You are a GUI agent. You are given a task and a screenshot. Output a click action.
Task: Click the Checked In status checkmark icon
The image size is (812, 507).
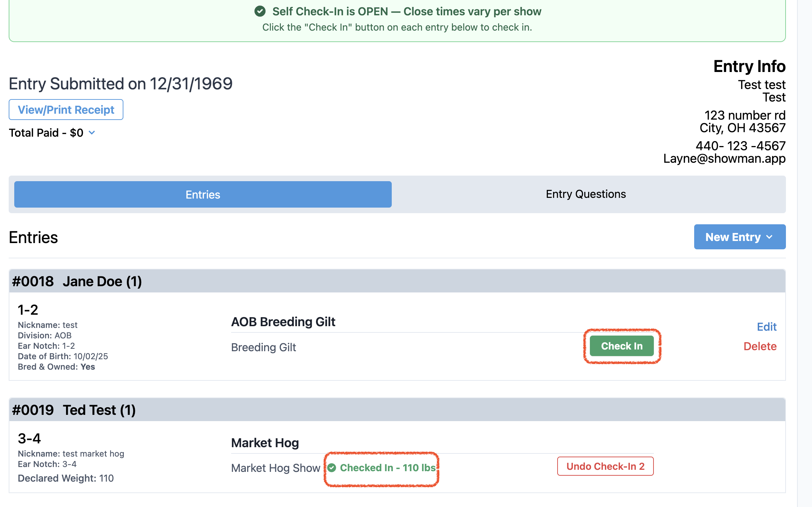click(x=332, y=468)
